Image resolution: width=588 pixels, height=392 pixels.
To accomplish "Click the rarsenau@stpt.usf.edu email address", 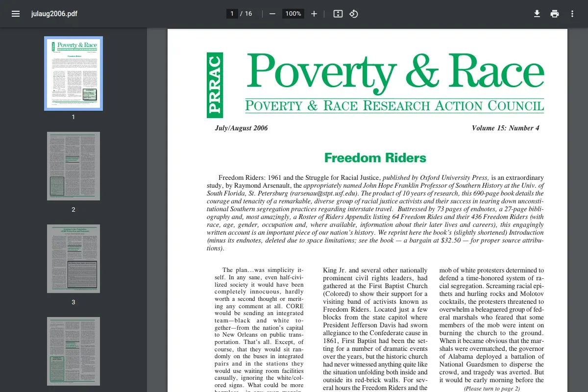I will tap(325, 193).
